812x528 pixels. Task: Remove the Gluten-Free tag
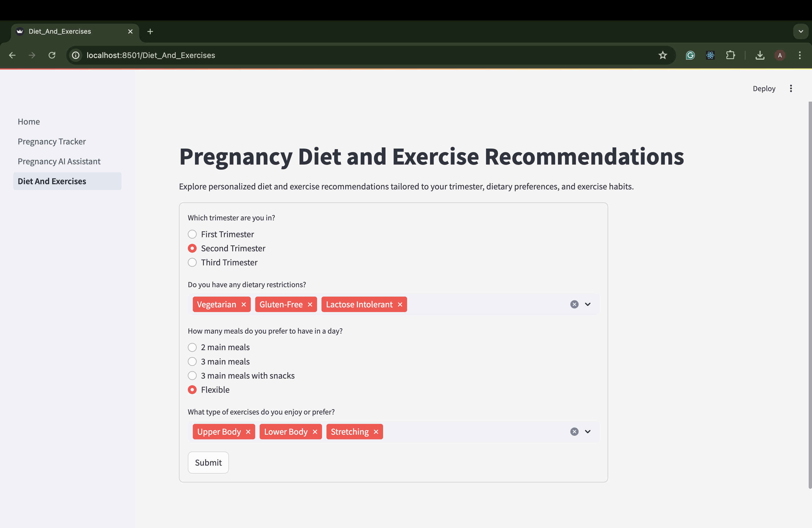[x=310, y=304]
